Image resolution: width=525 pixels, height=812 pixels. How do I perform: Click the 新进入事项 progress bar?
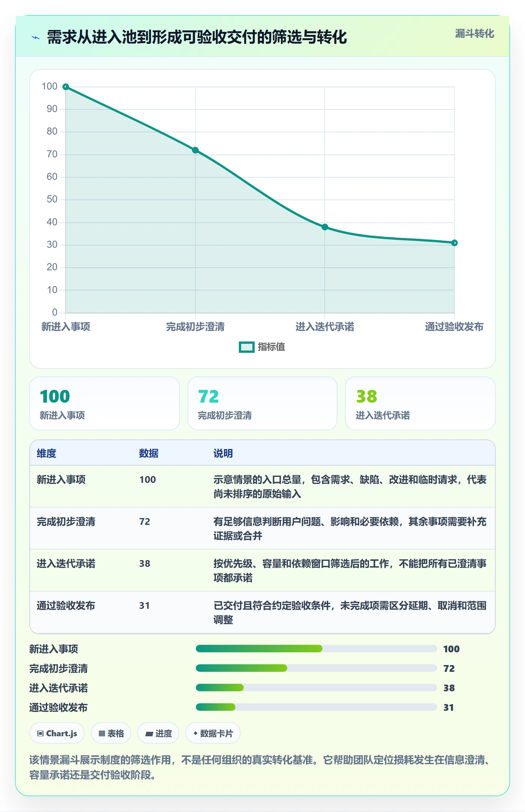316,649
